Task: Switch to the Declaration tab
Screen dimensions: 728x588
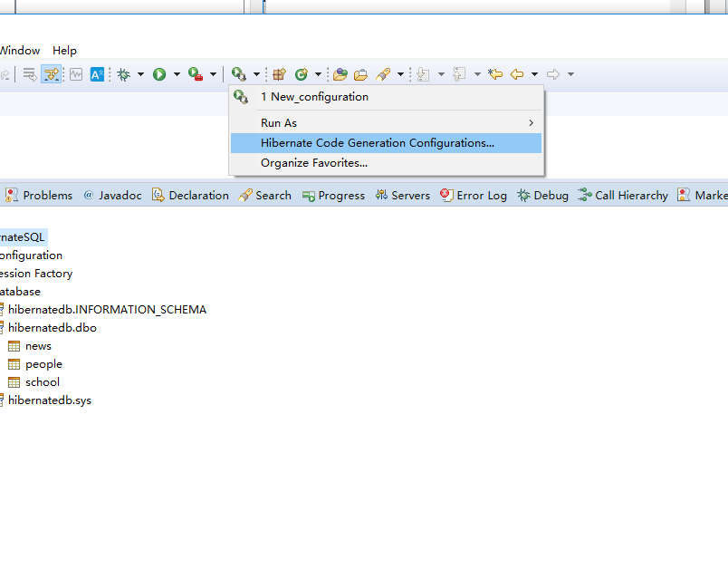Action: click(190, 196)
